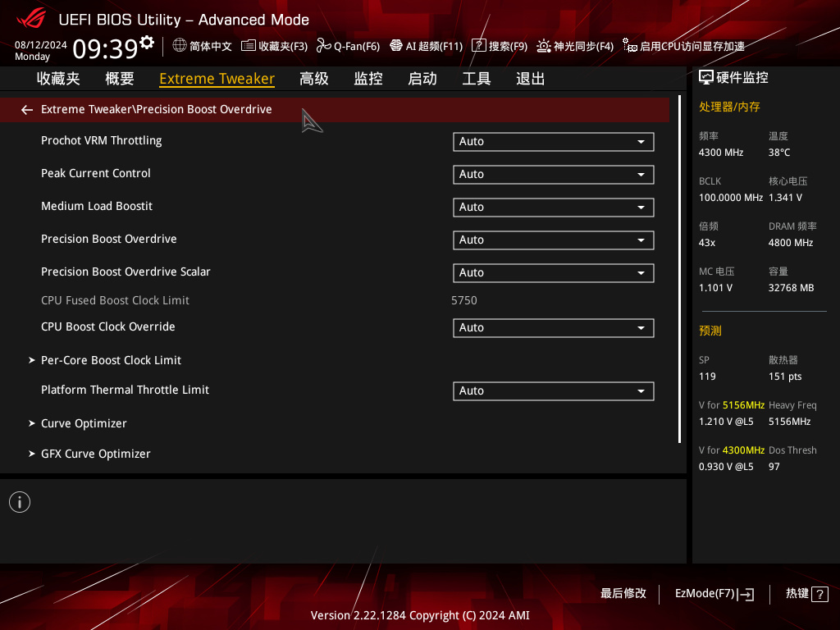Image resolution: width=840 pixels, height=630 pixels.
Task: Switch to the 退出 tab
Action: pos(531,79)
